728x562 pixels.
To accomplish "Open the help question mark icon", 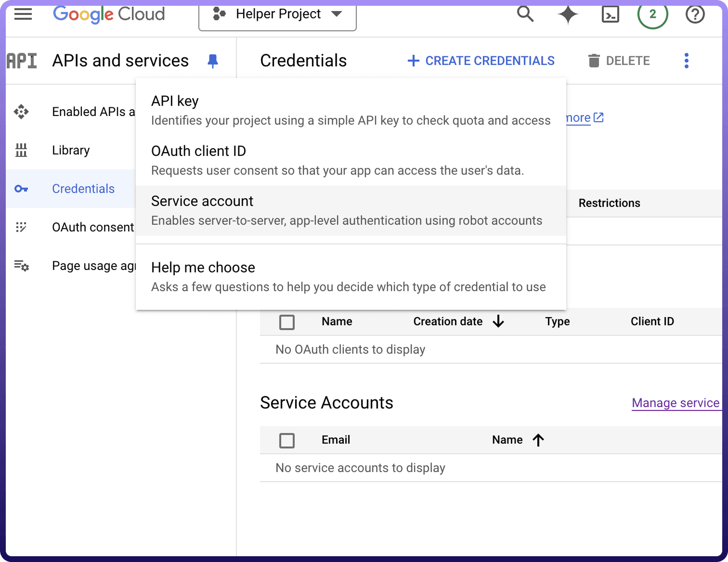I will click(x=695, y=14).
